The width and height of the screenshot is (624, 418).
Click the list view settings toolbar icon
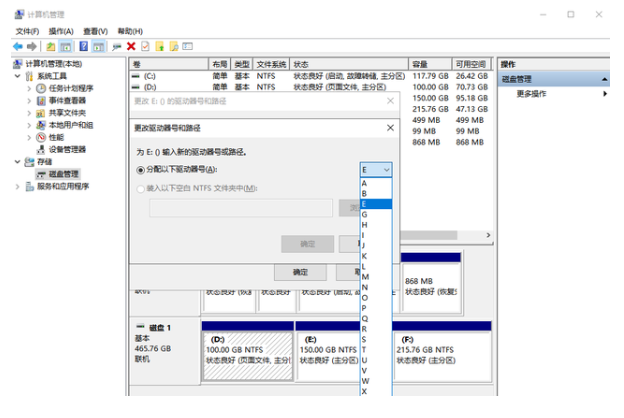[187, 46]
